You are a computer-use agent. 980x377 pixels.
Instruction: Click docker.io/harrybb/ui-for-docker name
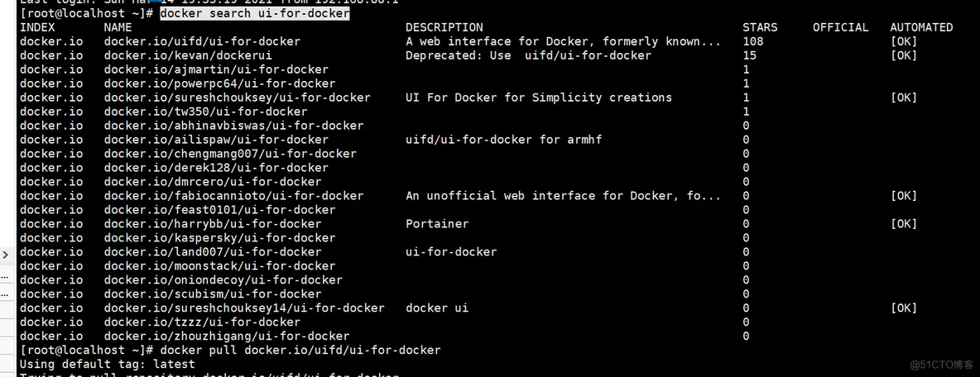click(213, 224)
